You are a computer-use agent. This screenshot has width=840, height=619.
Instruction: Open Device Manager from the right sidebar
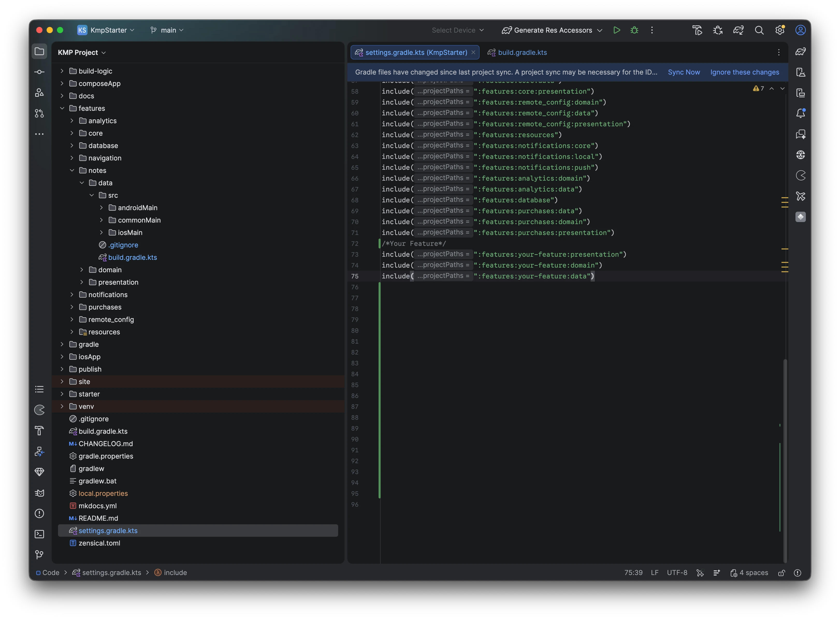pyautogui.click(x=801, y=72)
